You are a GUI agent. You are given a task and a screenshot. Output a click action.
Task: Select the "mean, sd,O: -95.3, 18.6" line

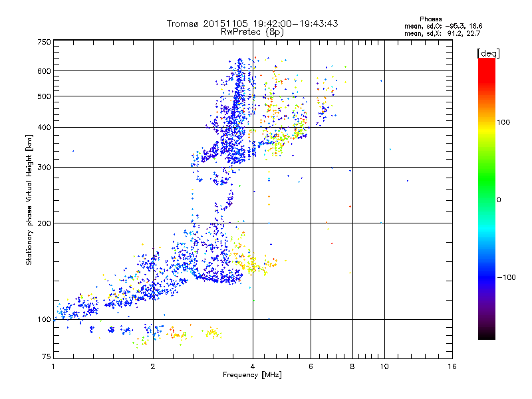[x=443, y=26]
